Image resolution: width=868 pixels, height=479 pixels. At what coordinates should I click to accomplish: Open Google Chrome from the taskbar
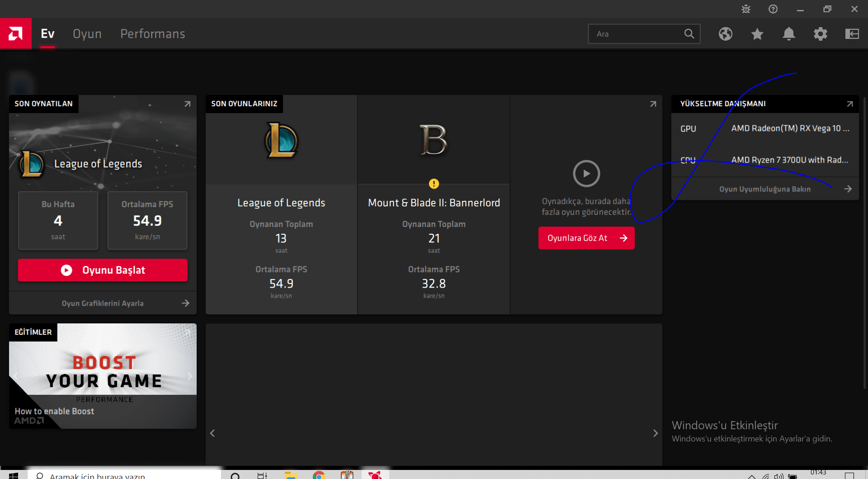click(x=319, y=475)
